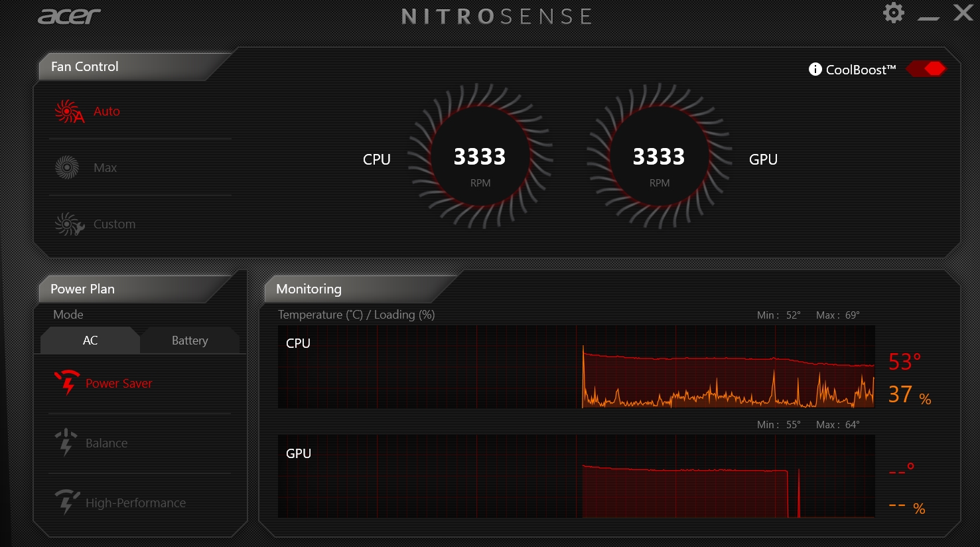Choose Custom fan control label
Image resolution: width=980 pixels, height=547 pixels.
tap(114, 224)
